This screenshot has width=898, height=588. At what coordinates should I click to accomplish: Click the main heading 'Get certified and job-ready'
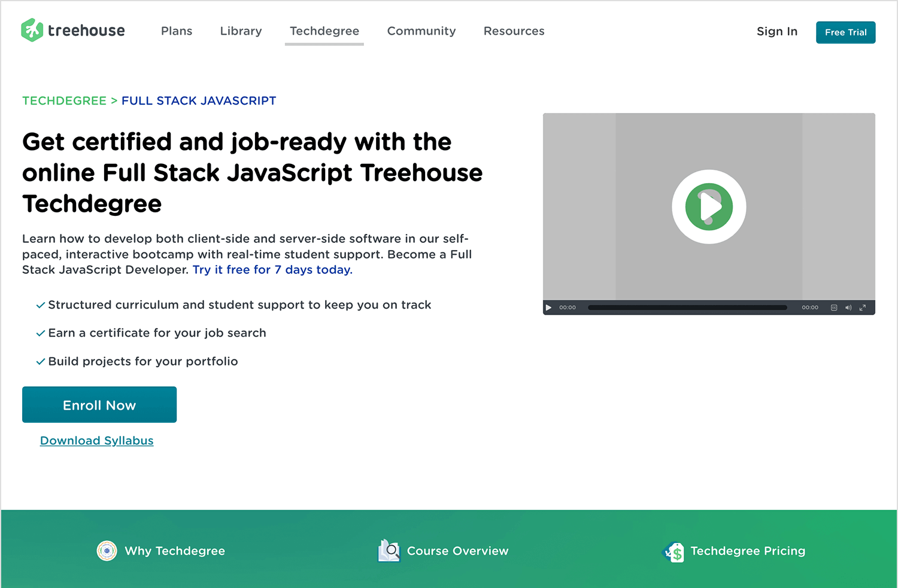(253, 173)
